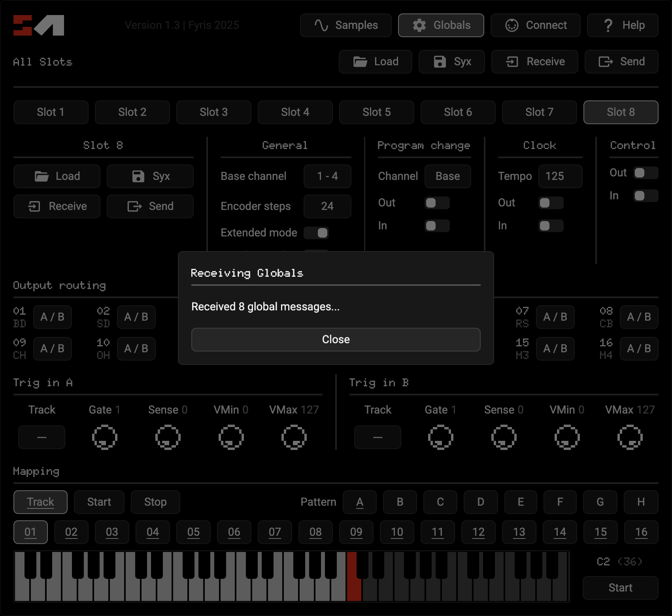This screenshot has width=672, height=616.
Task: Select pattern button D
Action: (480, 502)
